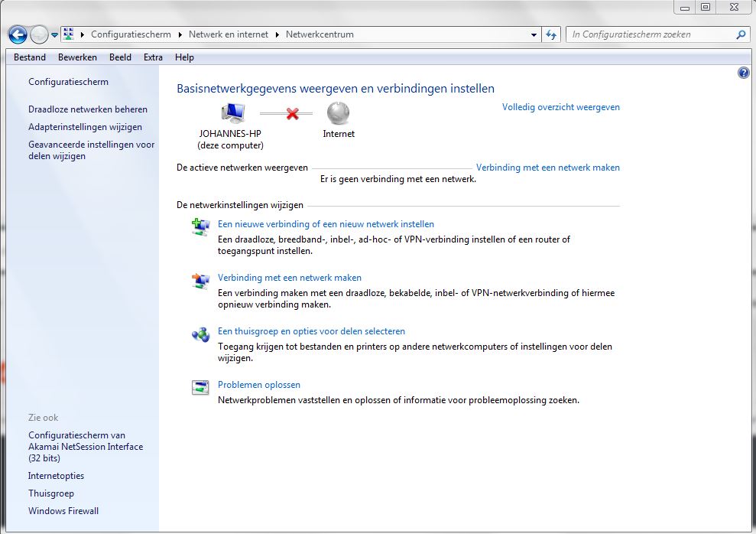
Task: Click the Basisnetwerkgegevens weergeven heading
Action: coord(336,88)
